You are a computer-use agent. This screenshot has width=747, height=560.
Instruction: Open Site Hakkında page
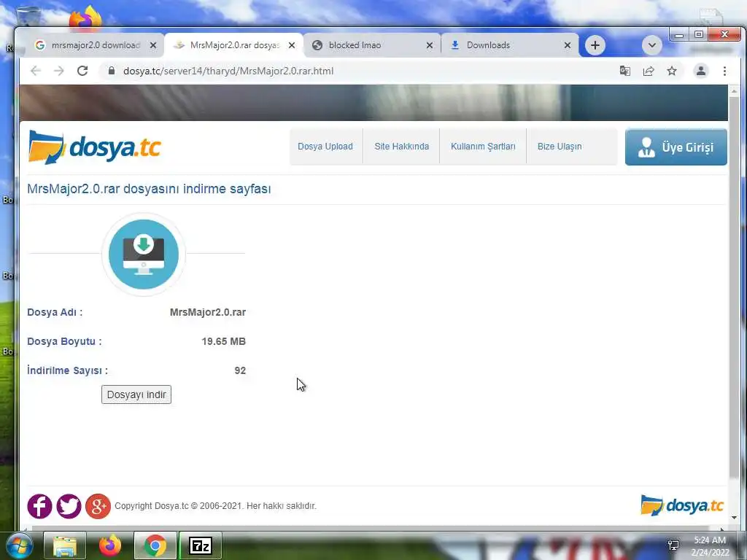pos(402,146)
